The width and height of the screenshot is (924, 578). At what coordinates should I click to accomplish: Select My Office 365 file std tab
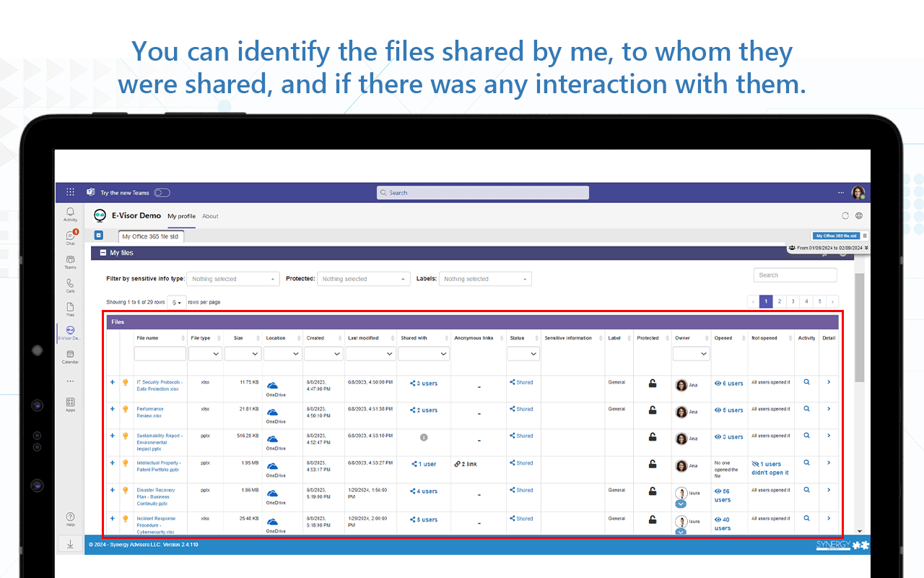tap(150, 236)
